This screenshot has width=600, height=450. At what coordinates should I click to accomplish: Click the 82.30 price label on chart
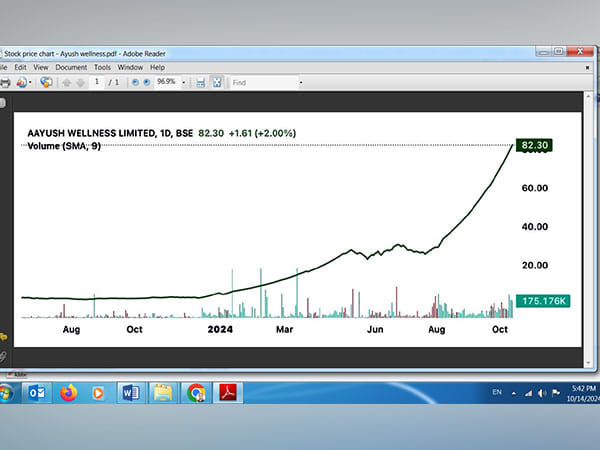coord(534,145)
